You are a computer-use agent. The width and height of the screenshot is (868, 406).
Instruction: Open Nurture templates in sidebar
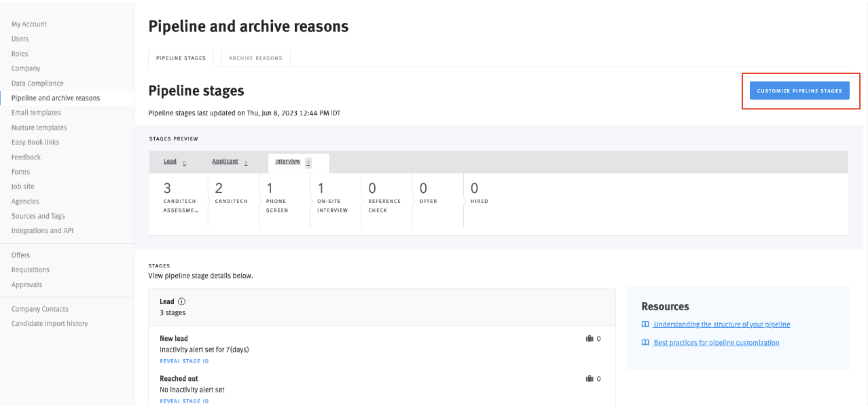pos(39,128)
